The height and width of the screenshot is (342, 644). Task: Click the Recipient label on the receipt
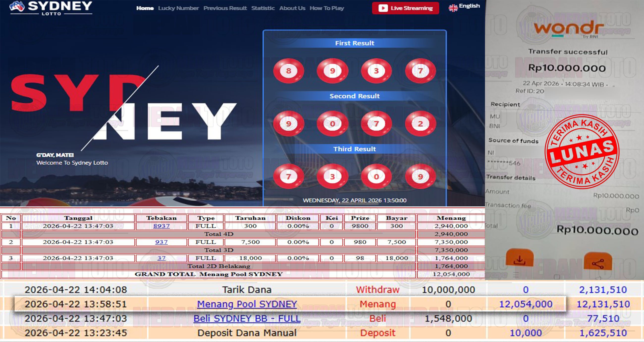pyautogui.click(x=505, y=104)
